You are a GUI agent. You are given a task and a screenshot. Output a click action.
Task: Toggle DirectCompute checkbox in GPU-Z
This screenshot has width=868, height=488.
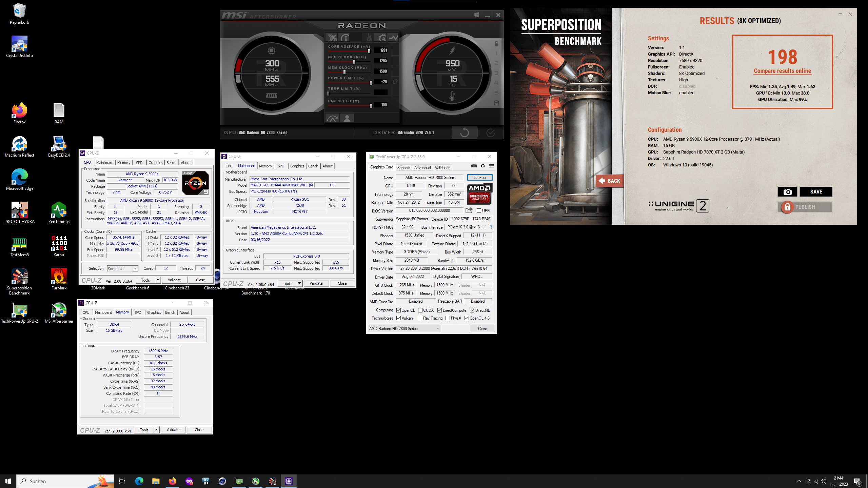coord(440,310)
